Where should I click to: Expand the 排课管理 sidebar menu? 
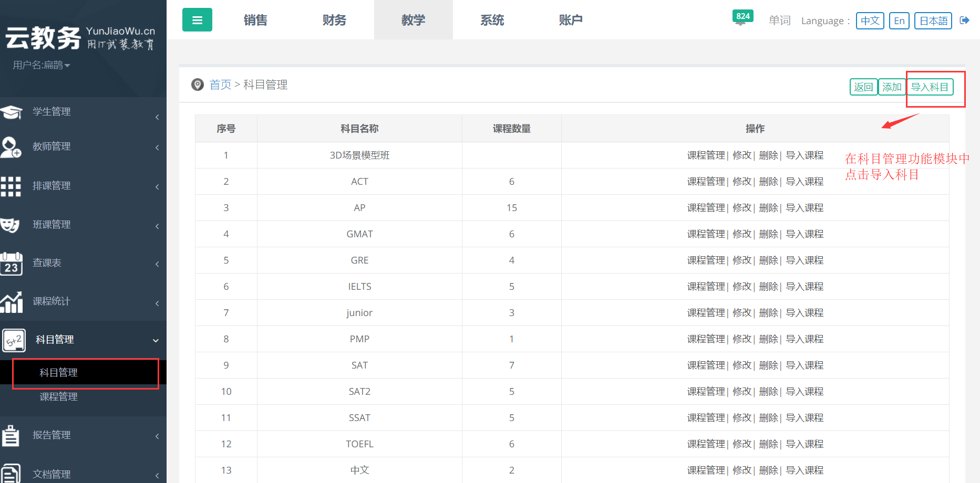coord(83,186)
